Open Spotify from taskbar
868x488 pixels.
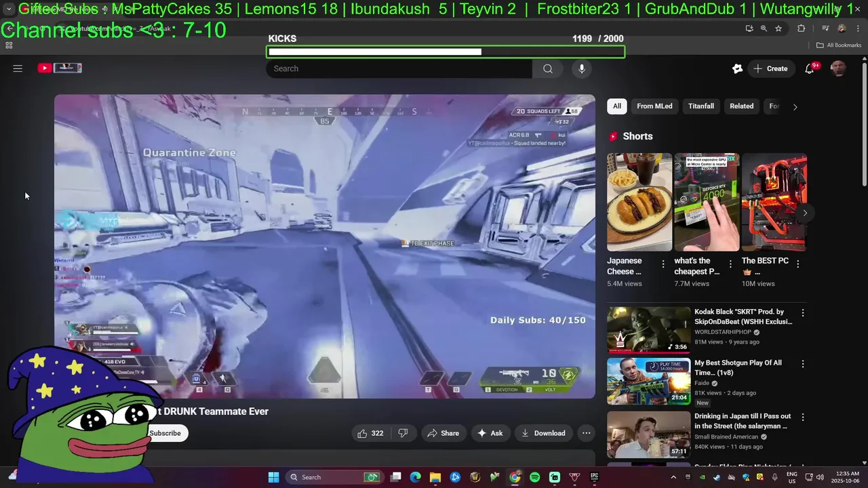click(534, 477)
